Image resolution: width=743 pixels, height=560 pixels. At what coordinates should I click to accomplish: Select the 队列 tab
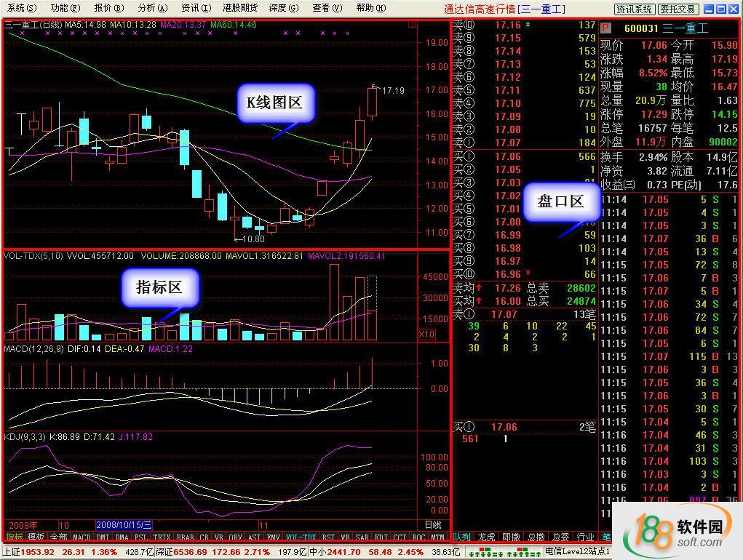(462, 537)
